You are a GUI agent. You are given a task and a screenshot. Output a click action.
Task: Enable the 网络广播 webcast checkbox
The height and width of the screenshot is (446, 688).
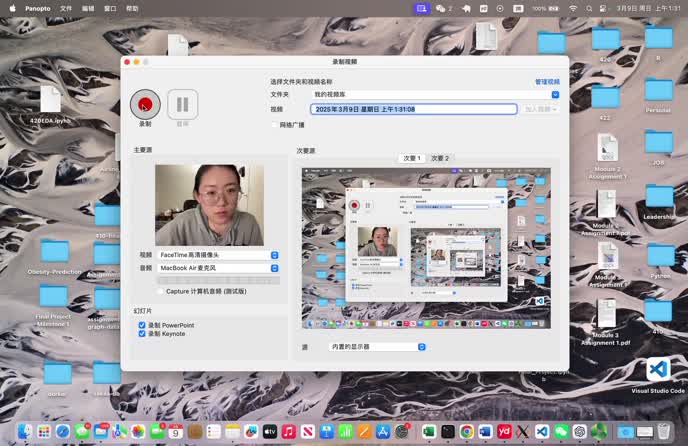click(275, 125)
